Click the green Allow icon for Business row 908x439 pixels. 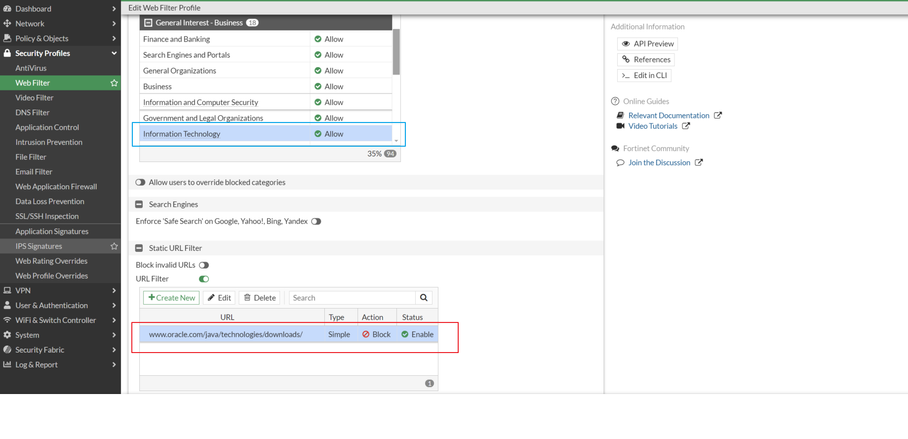318,86
